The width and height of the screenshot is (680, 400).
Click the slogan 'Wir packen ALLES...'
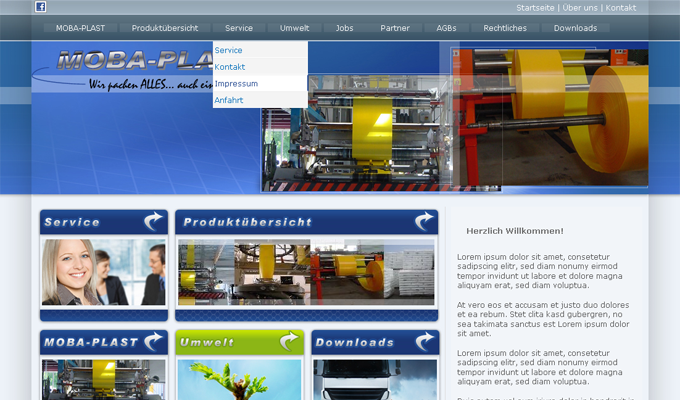click(150, 84)
